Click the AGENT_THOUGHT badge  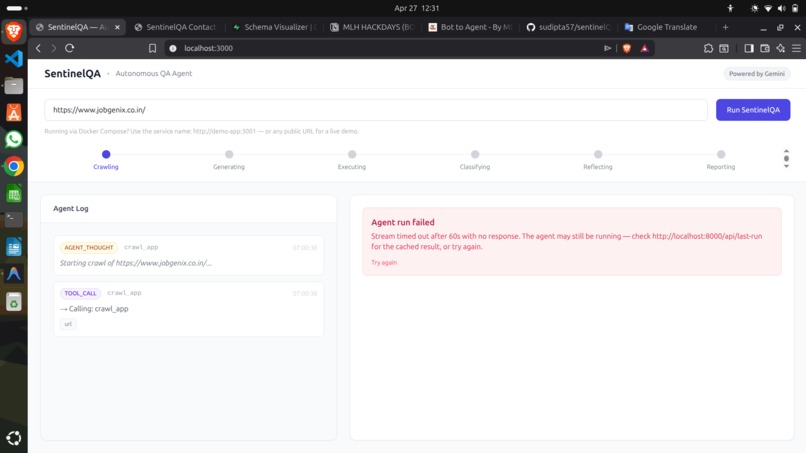[x=88, y=247]
